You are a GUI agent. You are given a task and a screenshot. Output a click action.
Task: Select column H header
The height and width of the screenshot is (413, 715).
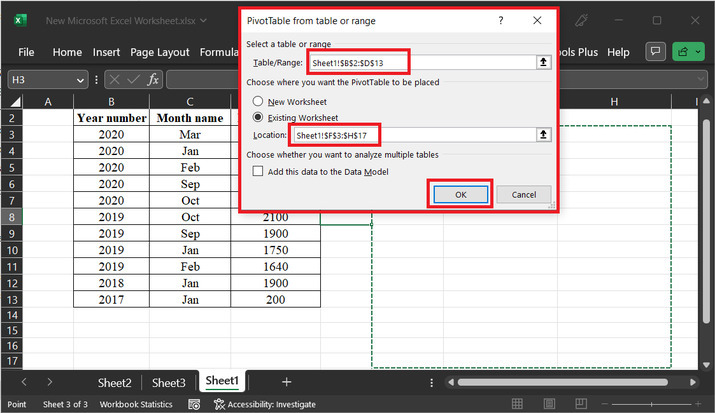tap(614, 102)
